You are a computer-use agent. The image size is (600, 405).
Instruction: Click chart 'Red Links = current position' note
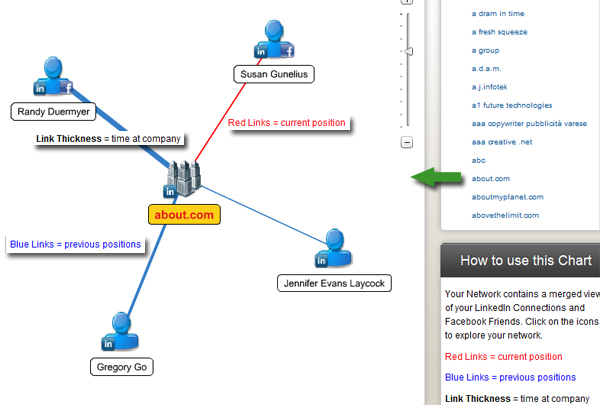click(x=287, y=123)
